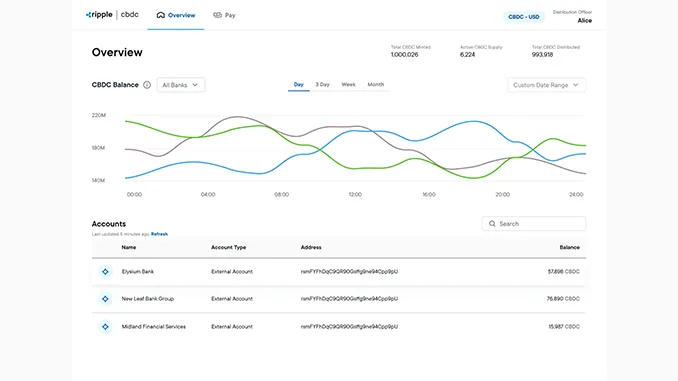Select the 3 Day range tab

(x=323, y=85)
